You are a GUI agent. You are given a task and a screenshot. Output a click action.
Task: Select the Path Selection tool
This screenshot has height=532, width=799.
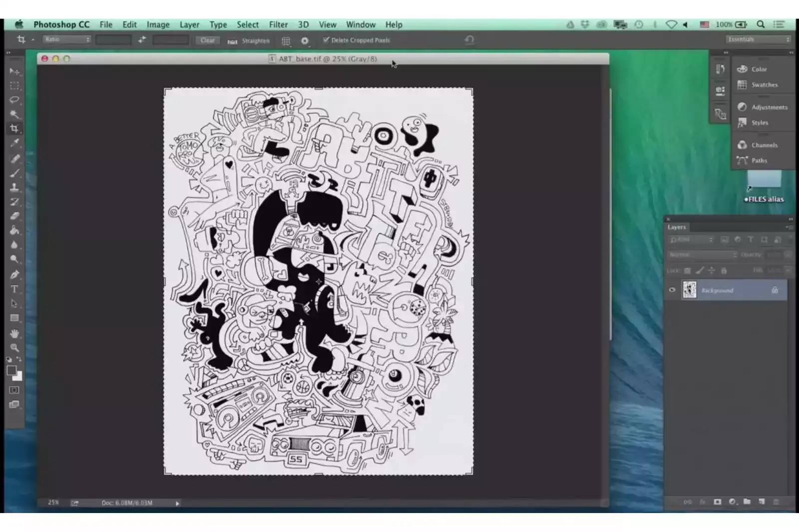[x=14, y=303]
